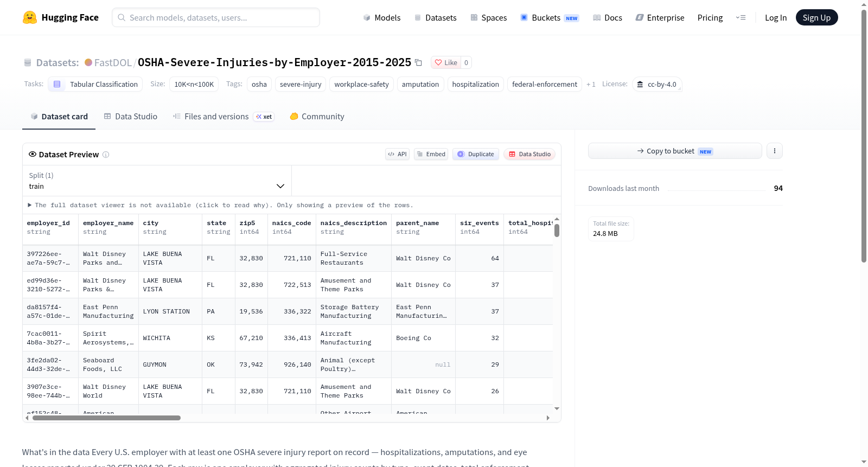The height and width of the screenshot is (467, 868).
Task: Select the Boeing Co parent cell
Action: tap(423, 338)
